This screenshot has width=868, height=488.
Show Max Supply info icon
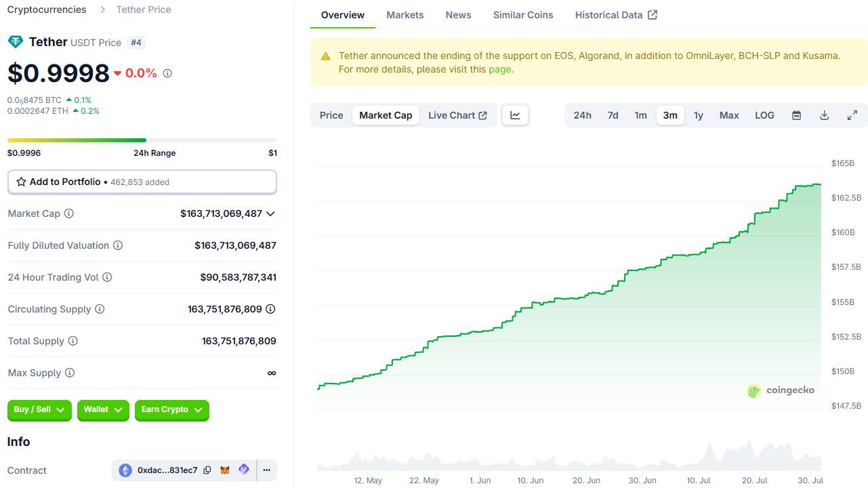pos(69,373)
